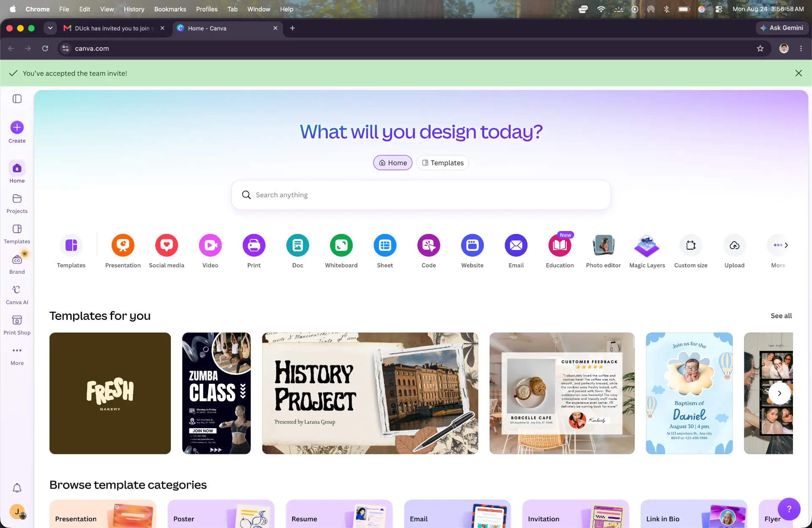The height and width of the screenshot is (528, 812).
Task: Open the Bookmarks menu
Action: (x=170, y=9)
